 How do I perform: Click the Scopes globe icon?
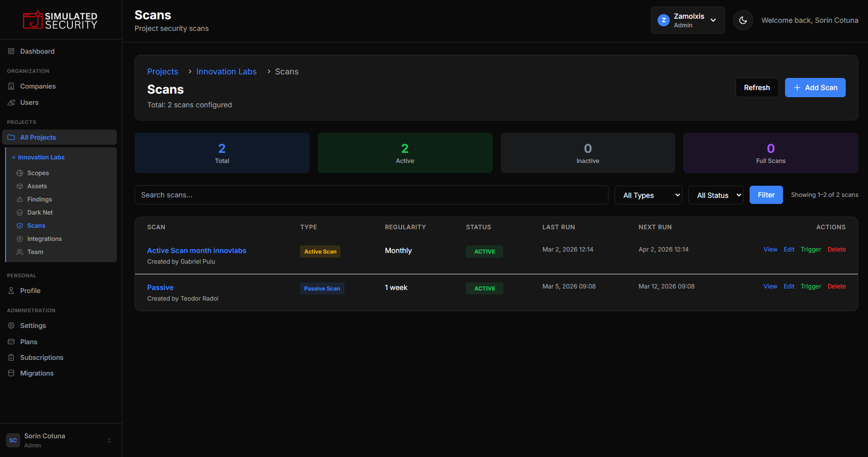tap(20, 173)
